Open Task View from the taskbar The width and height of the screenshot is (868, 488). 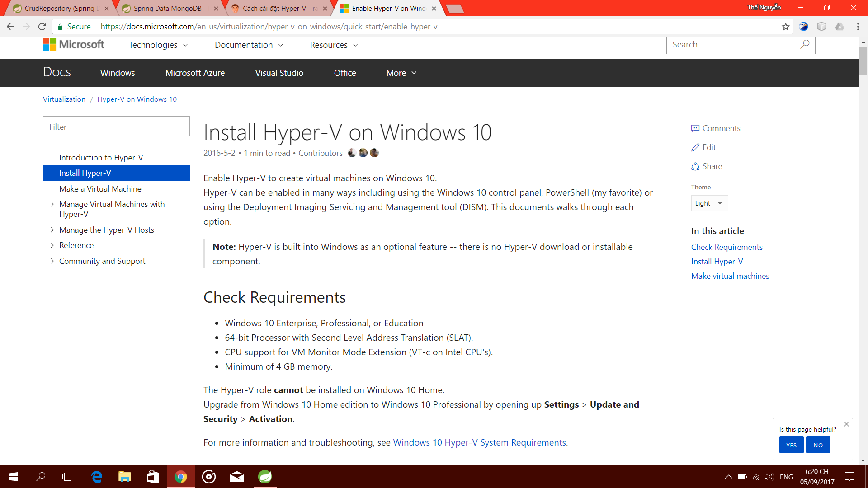[x=68, y=477]
